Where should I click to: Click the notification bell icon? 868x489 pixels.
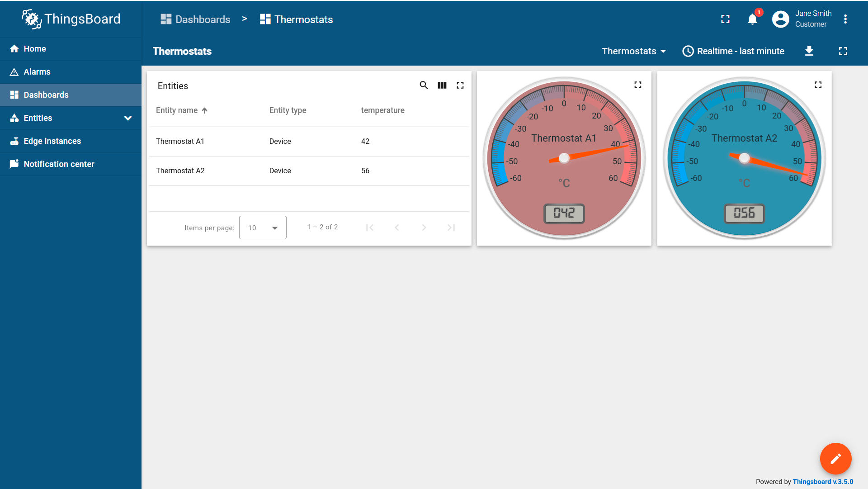point(752,19)
